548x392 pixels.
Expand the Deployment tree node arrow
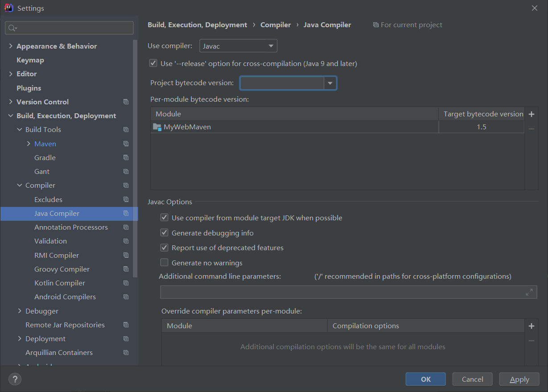tap(20, 338)
